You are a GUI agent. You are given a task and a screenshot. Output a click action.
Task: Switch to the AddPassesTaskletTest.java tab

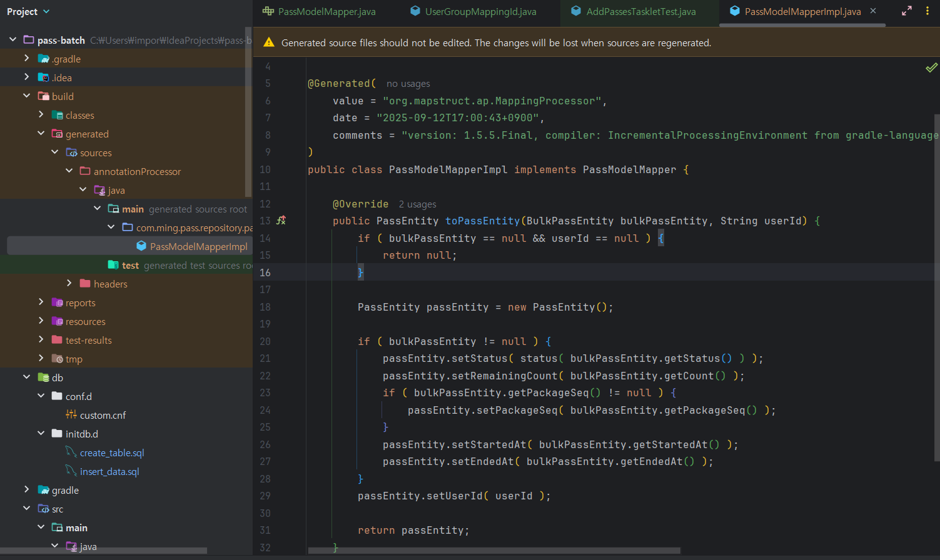pyautogui.click(x=640, y=11)
